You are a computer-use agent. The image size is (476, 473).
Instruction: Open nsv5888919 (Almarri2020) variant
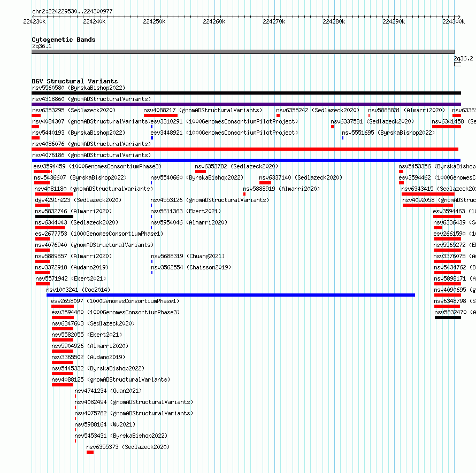[281, 189]
